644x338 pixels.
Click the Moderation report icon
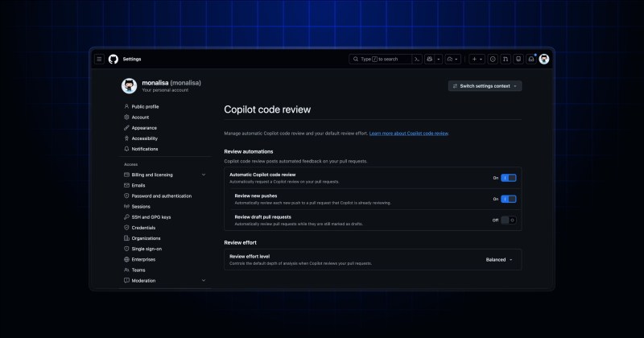126,281
